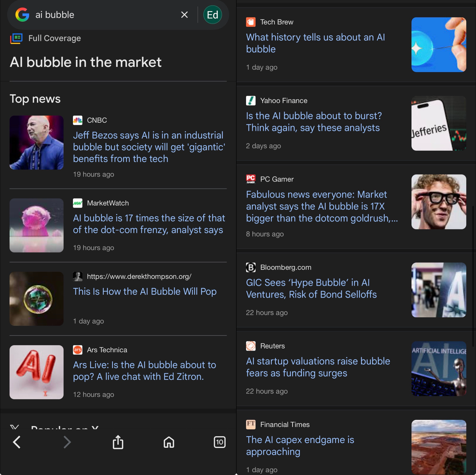The width and height of the screenshot is (476, 475).
Task: Open the Jeff Bezos industrial bubble article
Action: tap(149, 147)
